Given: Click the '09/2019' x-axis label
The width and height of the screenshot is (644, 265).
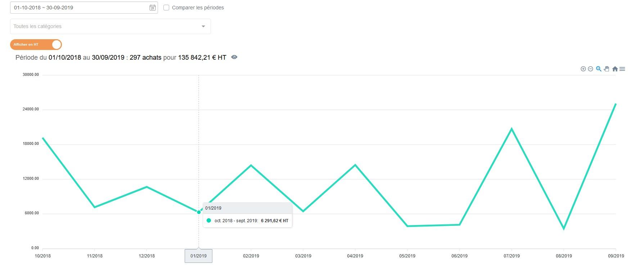Looking at the screenshot, I should click(616, 256).
